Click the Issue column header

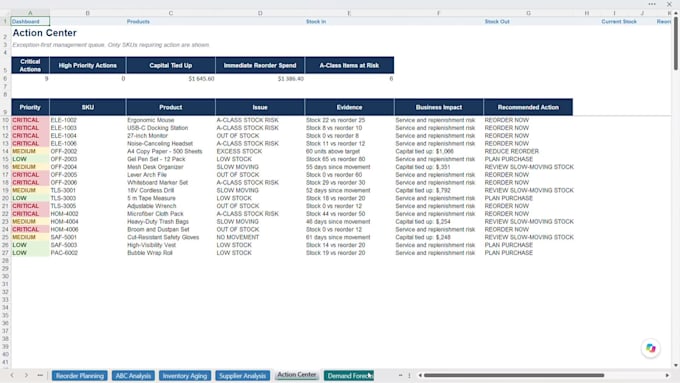260,107
